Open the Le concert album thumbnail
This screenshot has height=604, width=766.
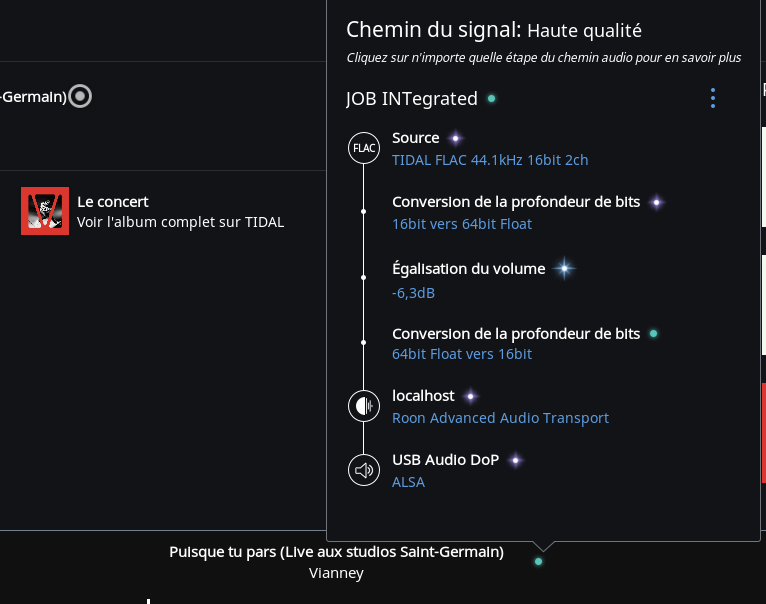45,211
